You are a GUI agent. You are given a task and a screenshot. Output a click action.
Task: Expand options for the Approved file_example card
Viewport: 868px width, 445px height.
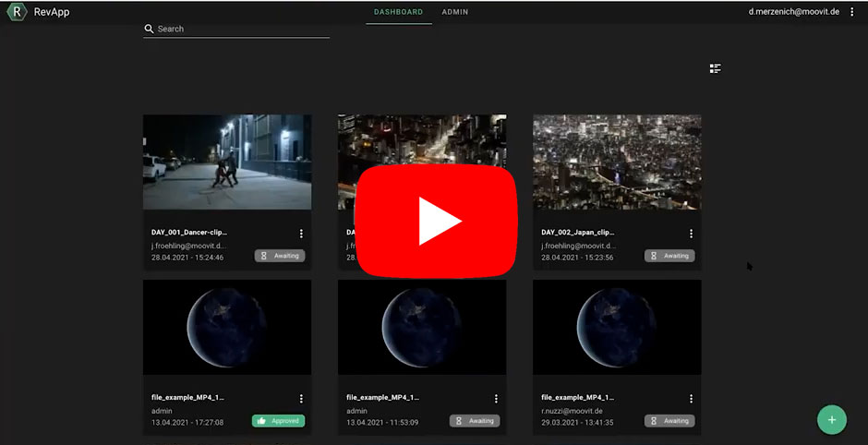point(301,399)
